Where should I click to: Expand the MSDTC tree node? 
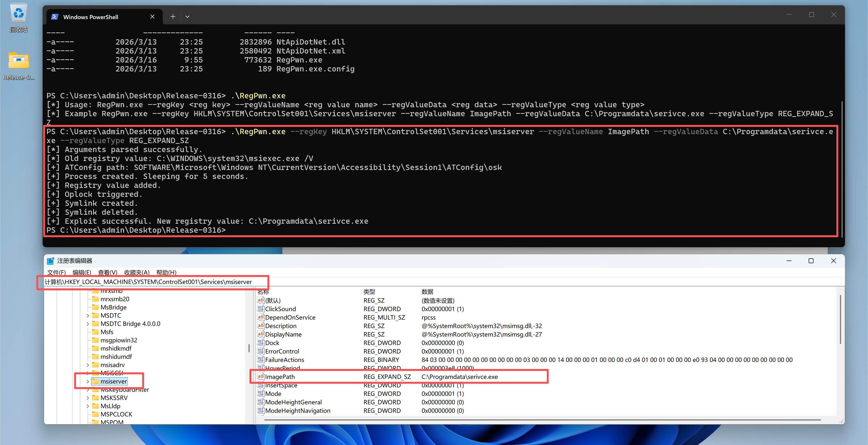click(x=88, y=315)
